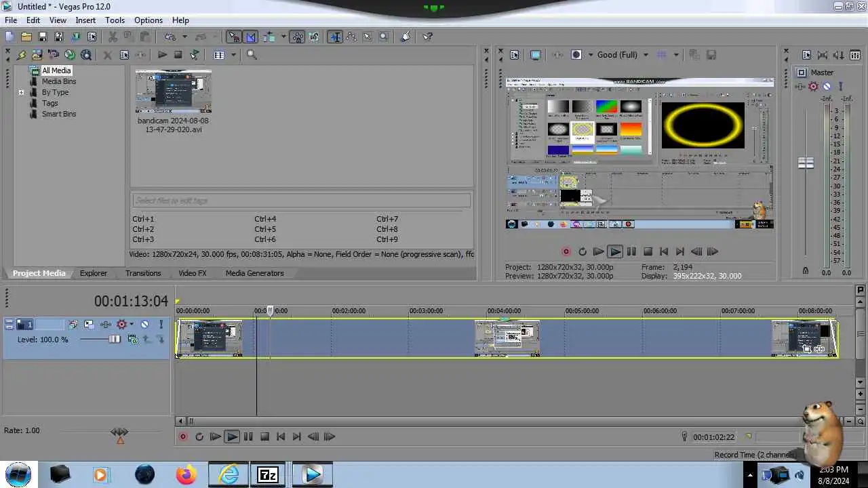Select the Zoom Edit tool magnifier
This screenshot has height=488, width=868.
383,37
